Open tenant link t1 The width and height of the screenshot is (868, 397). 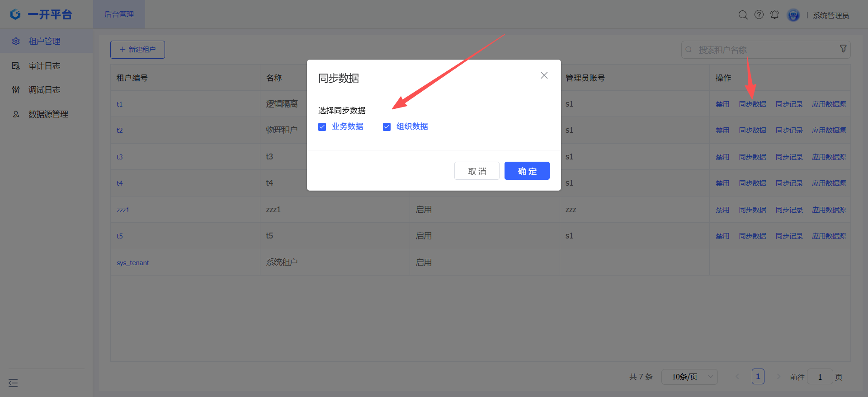point(119,104)
